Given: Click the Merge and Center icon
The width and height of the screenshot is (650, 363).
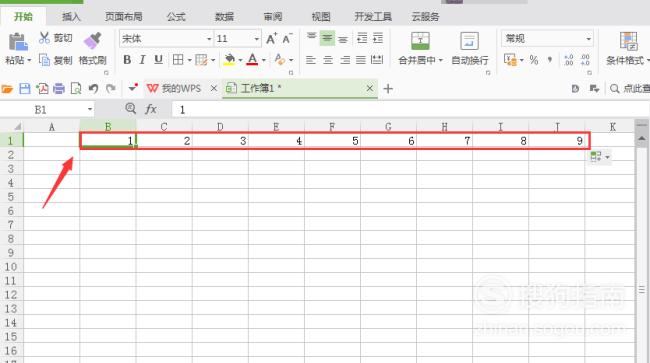Looking at the screenshot, I should click(x=420, y=41).
